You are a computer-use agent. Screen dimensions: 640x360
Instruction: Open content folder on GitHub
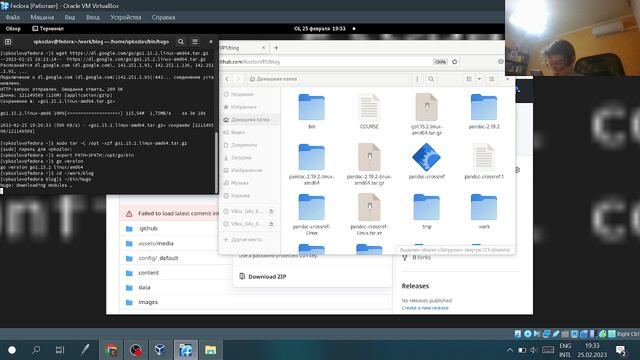149,273
